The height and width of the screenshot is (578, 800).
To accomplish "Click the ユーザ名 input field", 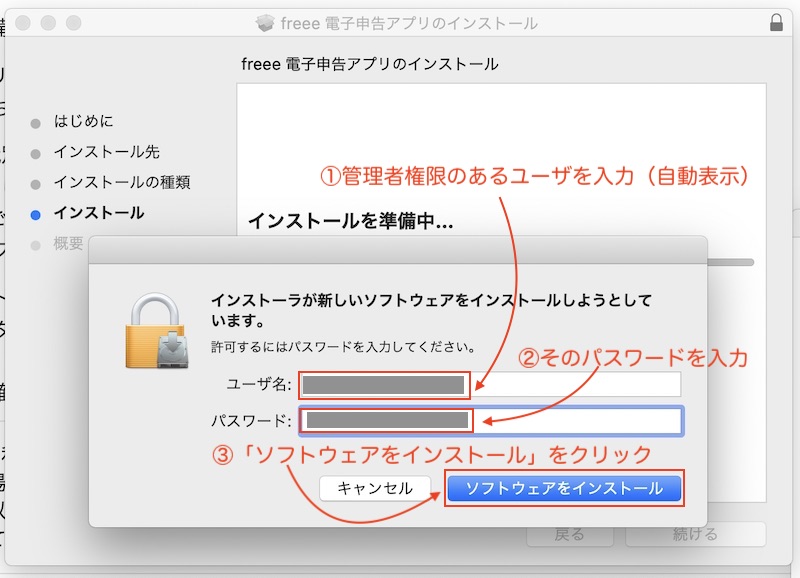I will pos(490,385).
